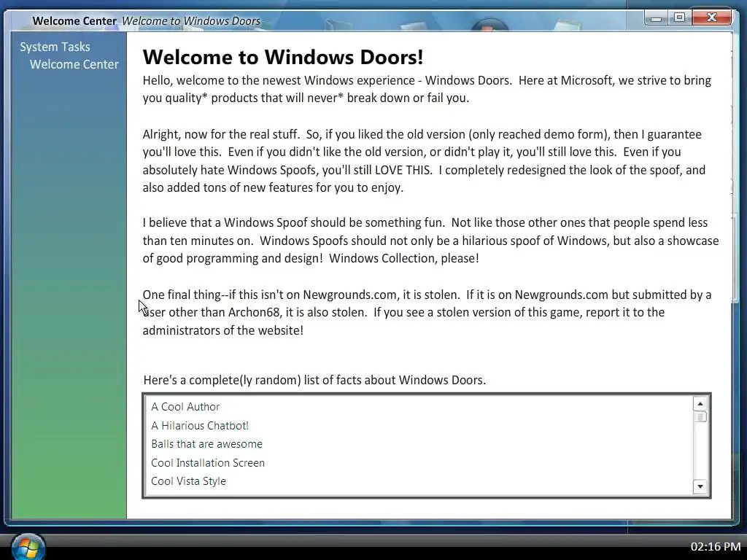The image size is (747, 560).
Task: Click the facts list scroll down arrow
Action: [x=700, y=486]
